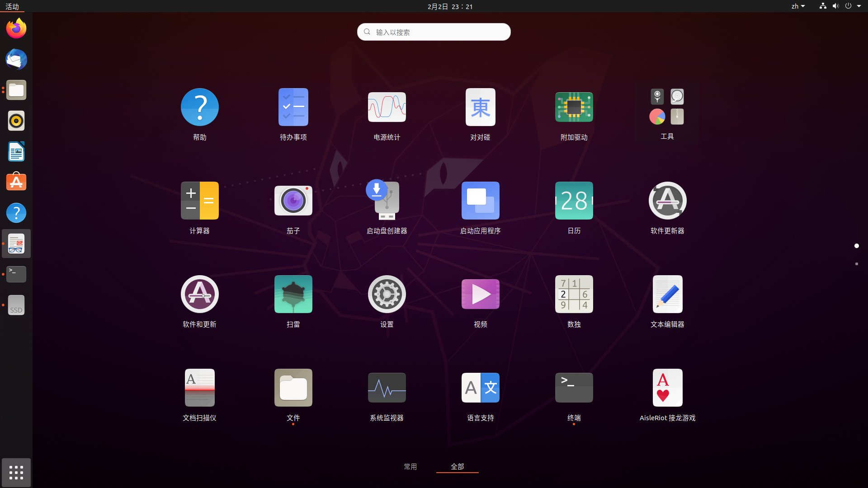Expand the 工具 utilities app folder
The height and width of the screenshot is (488, 868).
click(x=667, y=108)
